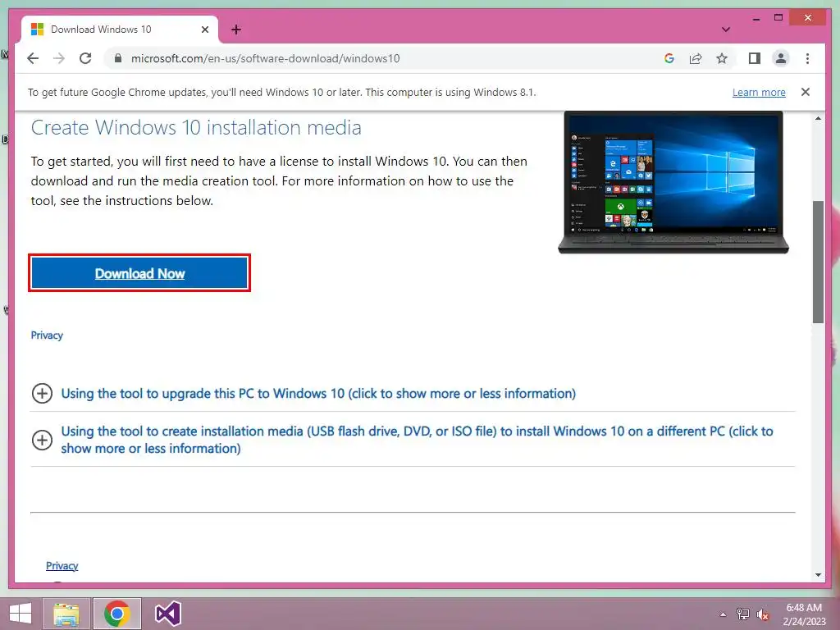Viewport: 840px width, 630px height.
Task: Show hidden tray icons arrow
Action: (x=723, y=614)
